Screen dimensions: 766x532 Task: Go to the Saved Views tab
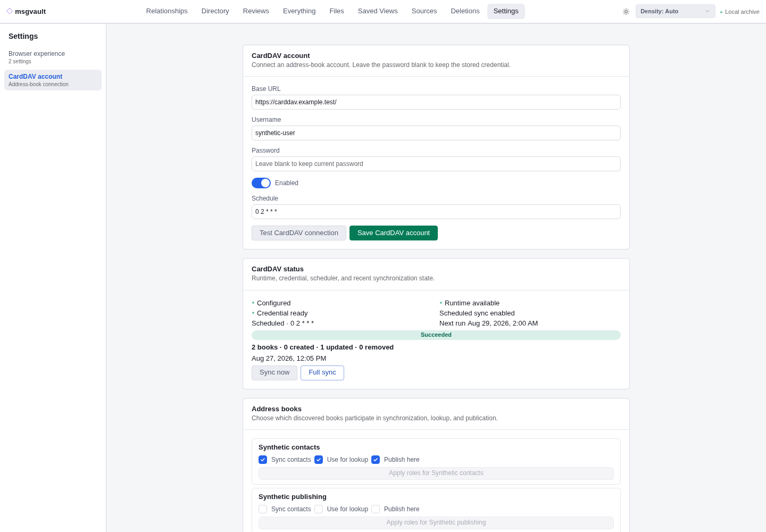(x=378, y=11)
